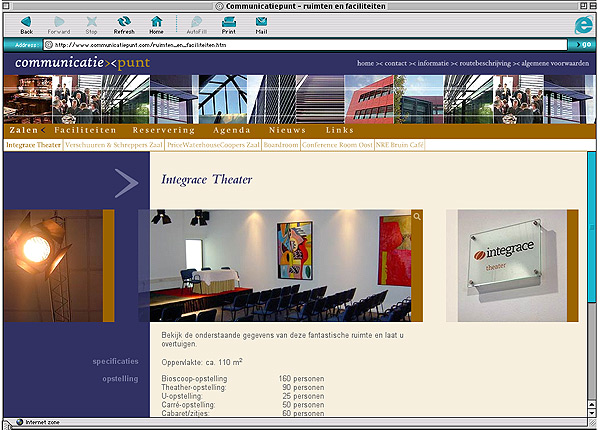Image resolution: width=600 pixels, height=430 pixels.
Task: Open the routebeschrijving link
Action: point(485,63)
